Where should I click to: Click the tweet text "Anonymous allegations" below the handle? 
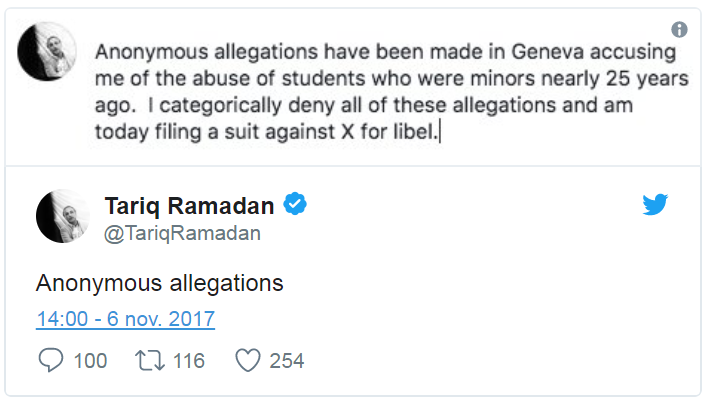click(x=160, y=283)
